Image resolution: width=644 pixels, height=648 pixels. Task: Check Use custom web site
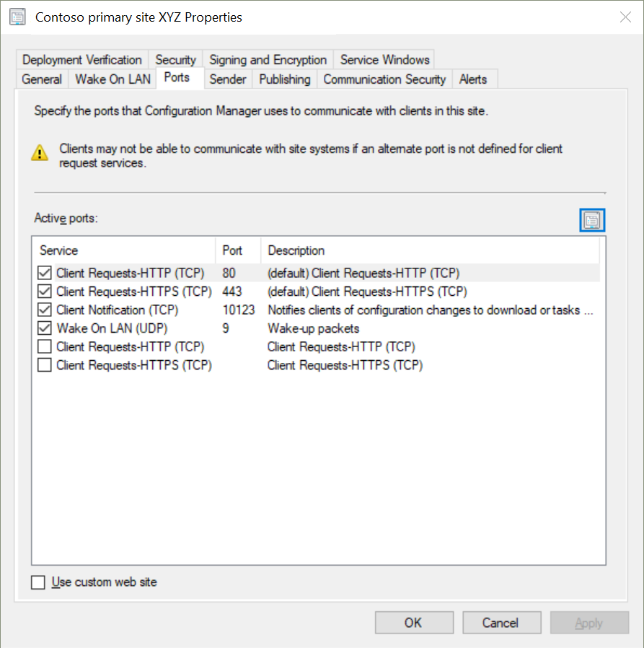[x=38, y=582]
